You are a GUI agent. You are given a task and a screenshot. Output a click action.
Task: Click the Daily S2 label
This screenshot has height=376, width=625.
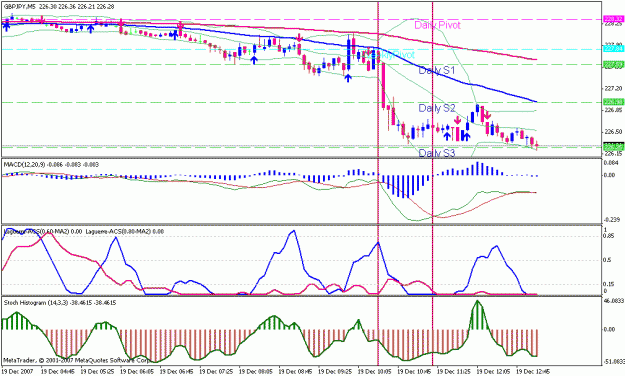(436, 108)
